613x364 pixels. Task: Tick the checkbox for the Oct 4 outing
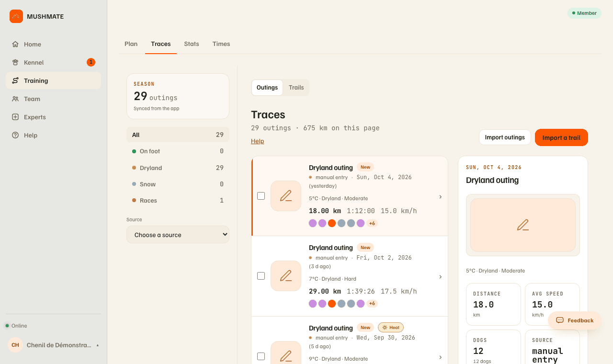click(x=261, y=196)
